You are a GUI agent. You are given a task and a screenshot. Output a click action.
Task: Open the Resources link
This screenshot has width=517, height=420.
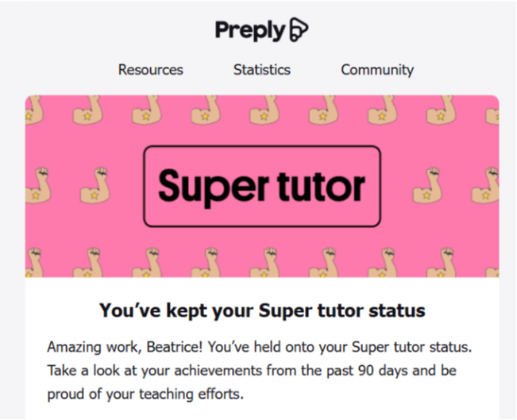click(150, 70)
